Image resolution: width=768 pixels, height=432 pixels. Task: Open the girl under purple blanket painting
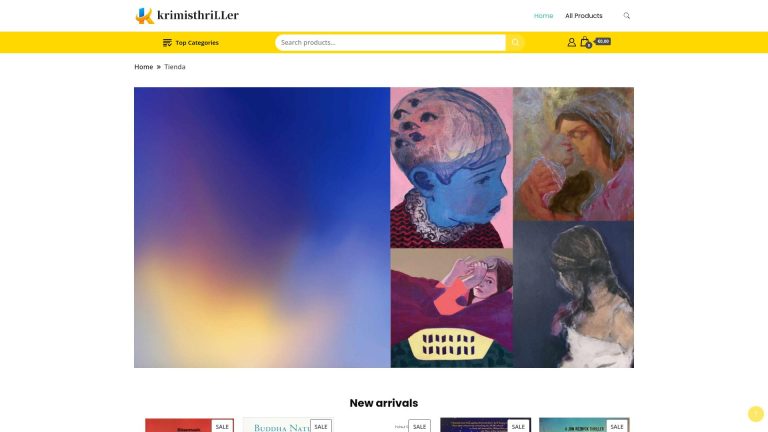pos(452,308)
